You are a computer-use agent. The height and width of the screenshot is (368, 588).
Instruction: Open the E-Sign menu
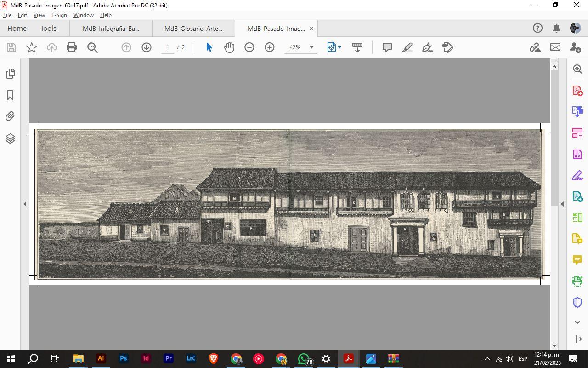click(x=59, y=15)
